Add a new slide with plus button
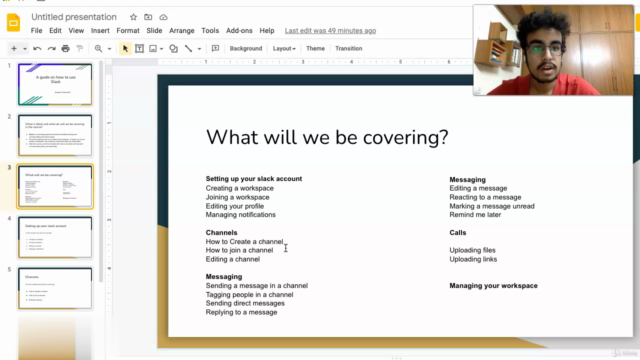The image size is (640, 360). (14, 49)
